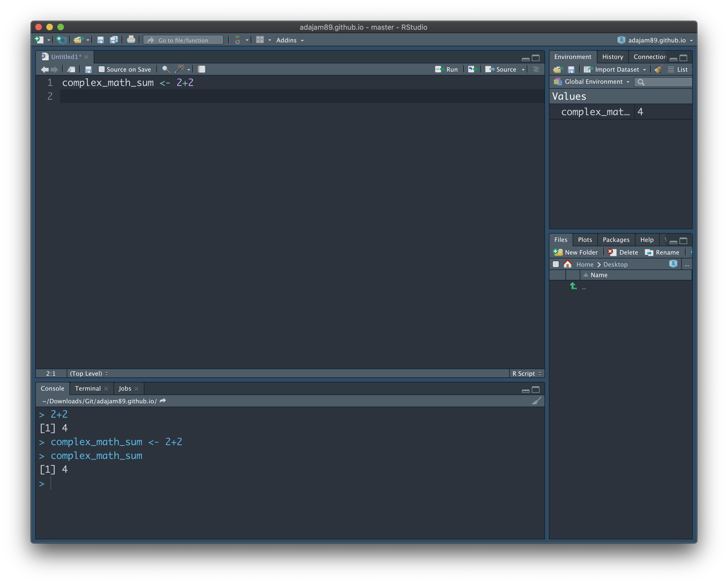728x584 pixels.
Task: Open the Global Environment selector
Action: click(592, 82)
